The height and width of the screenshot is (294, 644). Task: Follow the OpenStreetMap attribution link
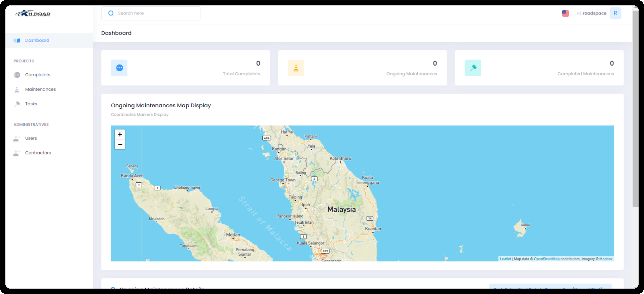[x=546, y=259]
